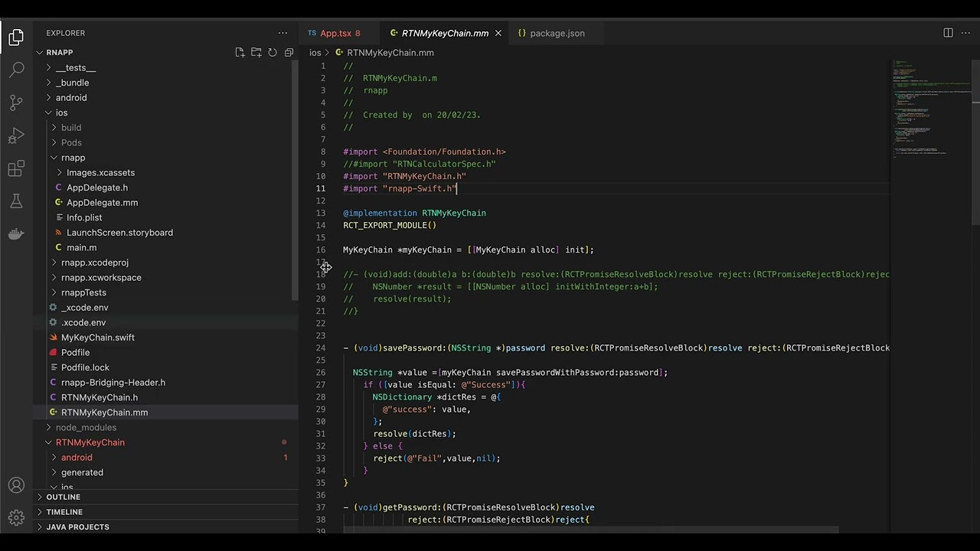This screenshot has width=980, height=551.
Task: Split the editor to the right
Action: [948, 33]
